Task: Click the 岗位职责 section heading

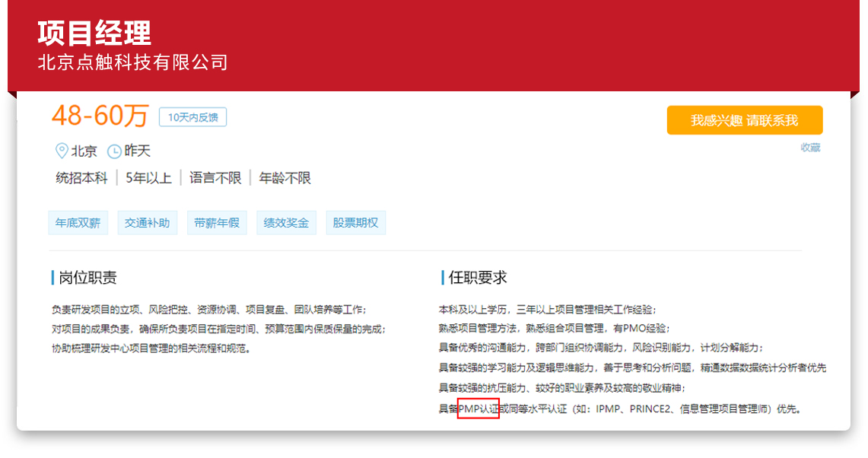Action: click(x=87, y=278)
